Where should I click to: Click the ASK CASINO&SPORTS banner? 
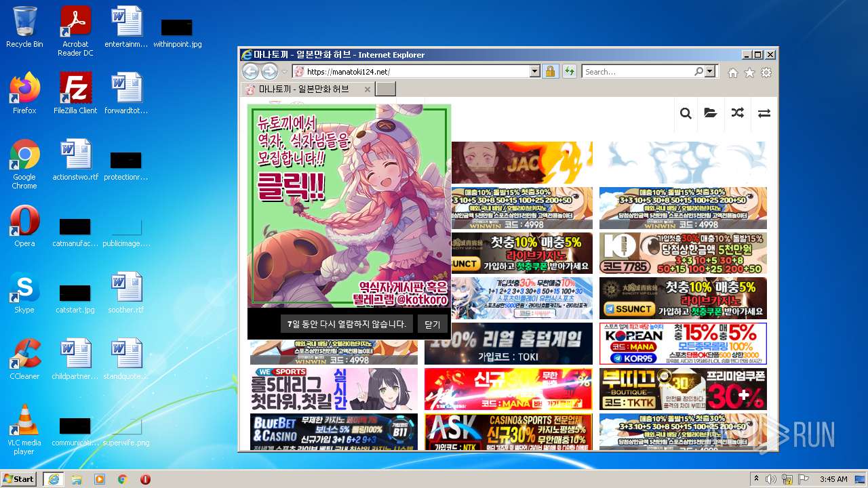pos(508,432)
